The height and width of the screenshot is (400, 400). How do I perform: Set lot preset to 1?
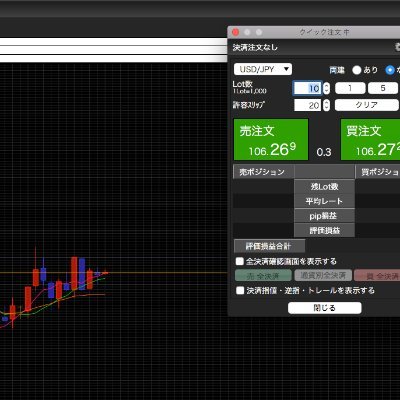(x=350, y=88)
